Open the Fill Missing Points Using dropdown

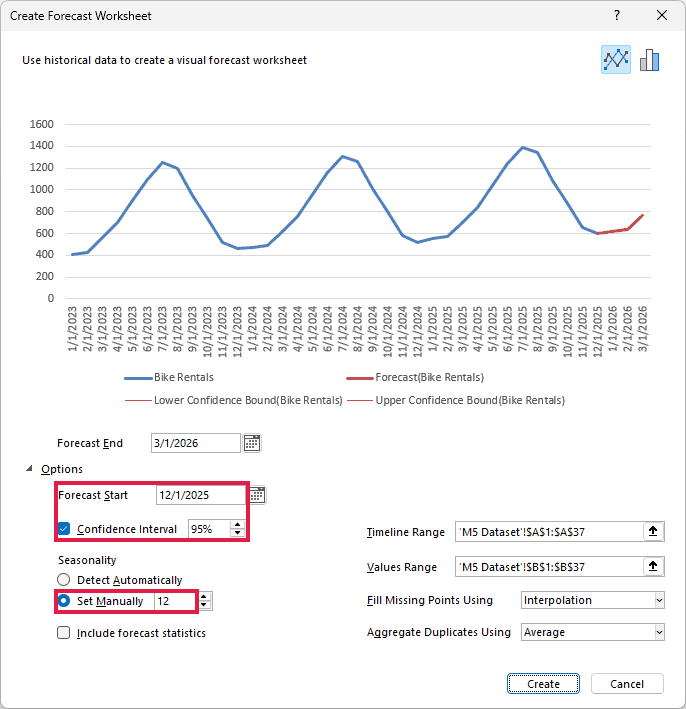(659, 600)
